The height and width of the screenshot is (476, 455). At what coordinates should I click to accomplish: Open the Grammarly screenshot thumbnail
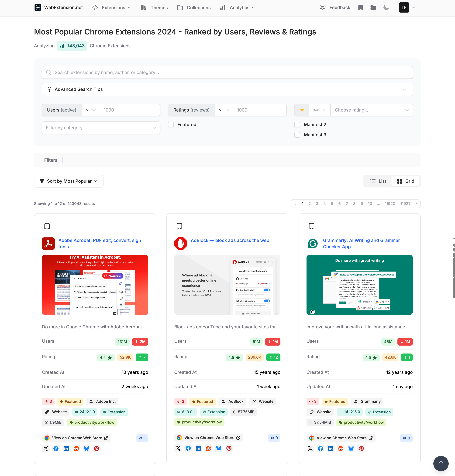[x=359, y=285]
